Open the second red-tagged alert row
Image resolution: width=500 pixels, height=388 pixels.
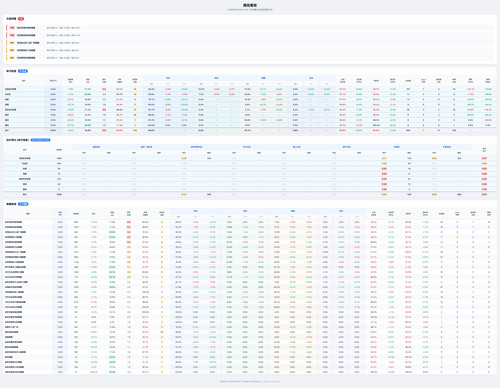click(x=249, y=35)
